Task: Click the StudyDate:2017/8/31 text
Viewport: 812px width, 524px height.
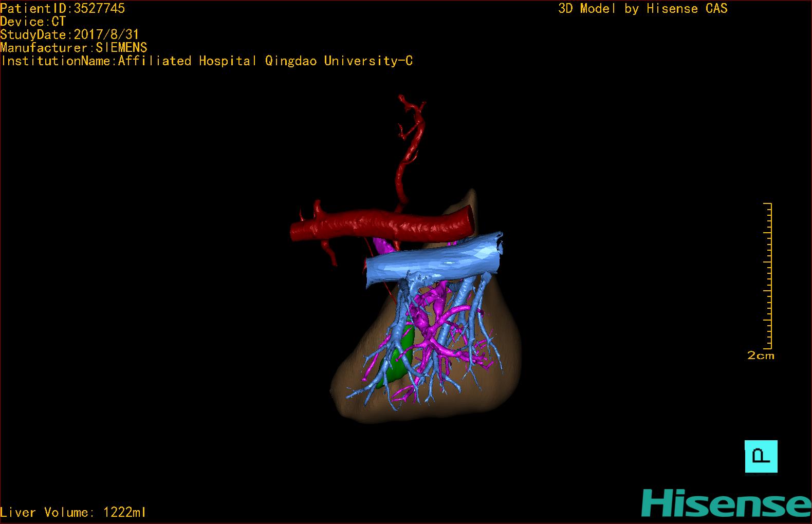Action: [70, 34]
